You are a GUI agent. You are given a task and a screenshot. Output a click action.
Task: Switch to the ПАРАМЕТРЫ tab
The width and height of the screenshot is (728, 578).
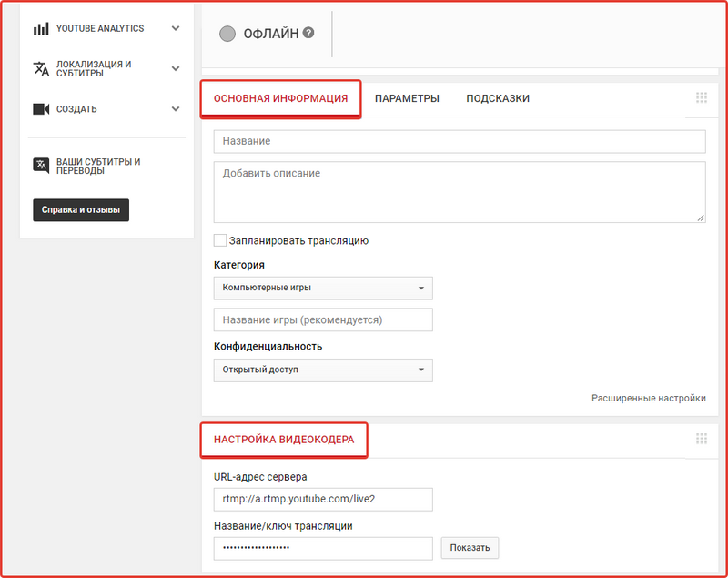(x=407, y=98)
